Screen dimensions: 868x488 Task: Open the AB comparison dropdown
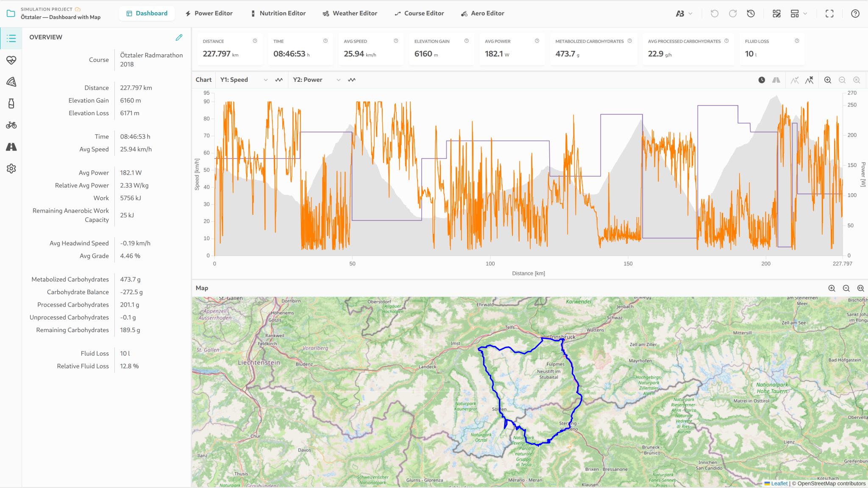[x=684, y=14]
